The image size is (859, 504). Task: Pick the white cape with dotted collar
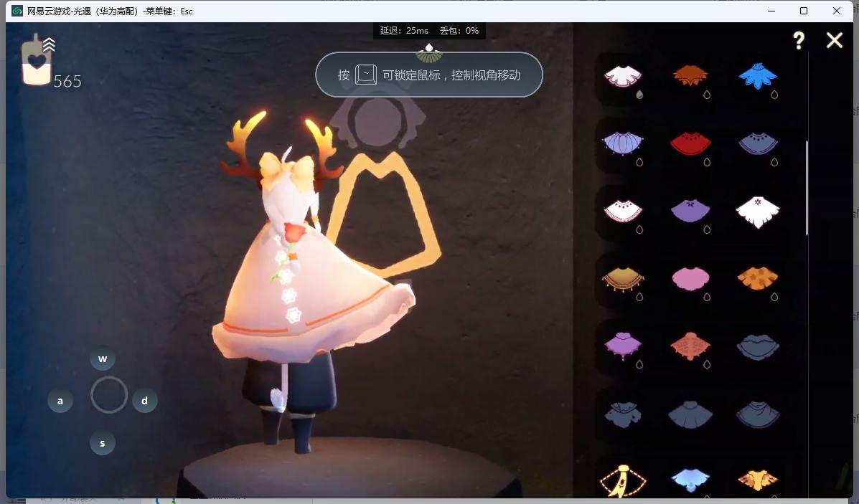[623, 211]
